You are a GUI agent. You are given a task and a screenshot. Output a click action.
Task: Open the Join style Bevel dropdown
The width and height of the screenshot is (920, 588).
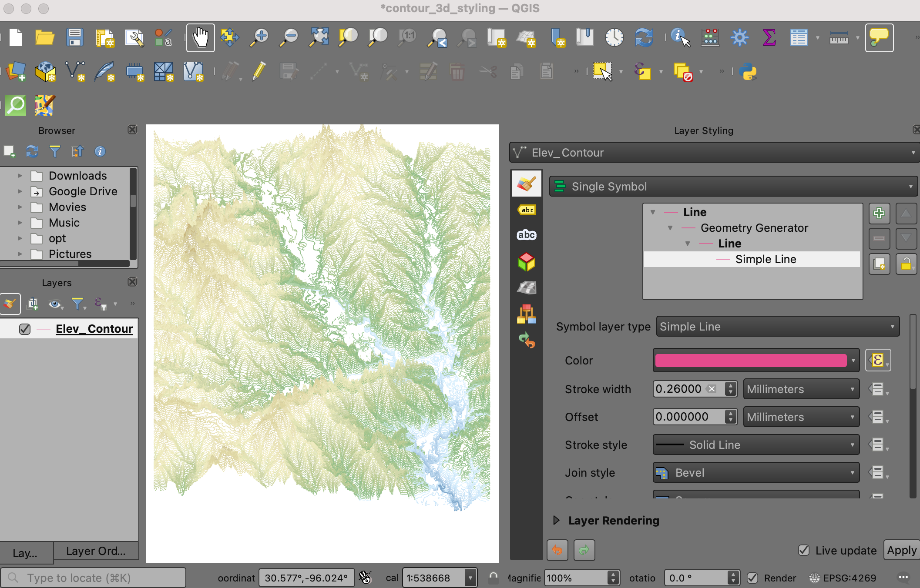(755, 473)
